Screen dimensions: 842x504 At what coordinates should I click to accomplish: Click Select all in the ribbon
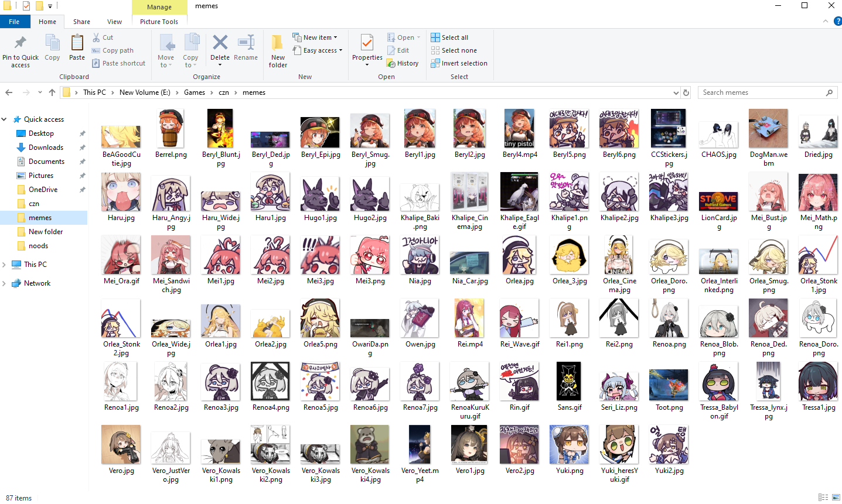pyautogui.click(x=449, y=37)
